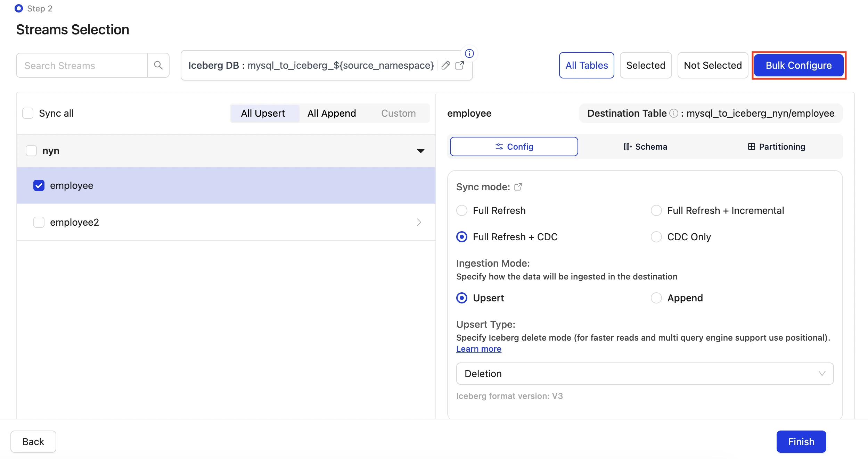Select Full Refresh + CDC mode

point(462,237)
